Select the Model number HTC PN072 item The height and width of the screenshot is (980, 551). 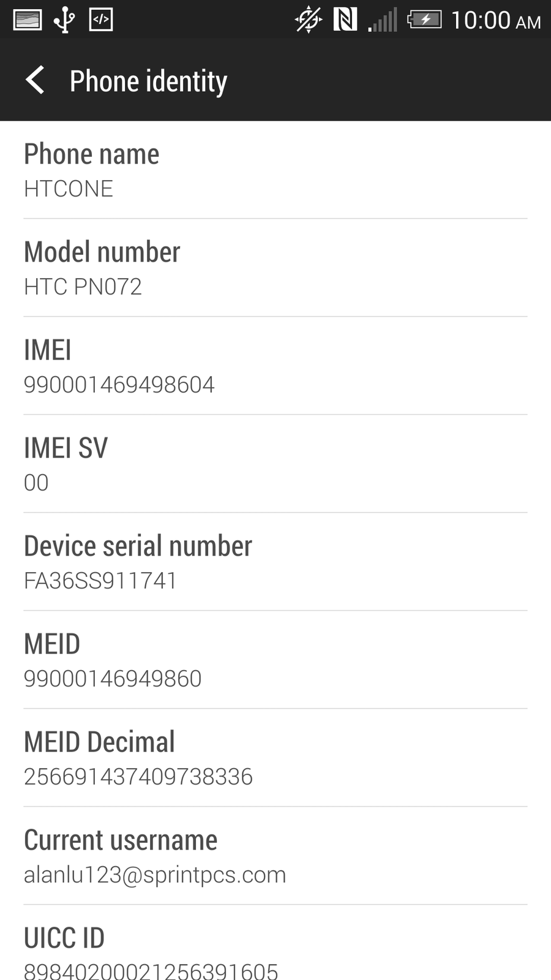tap(275, 268)
